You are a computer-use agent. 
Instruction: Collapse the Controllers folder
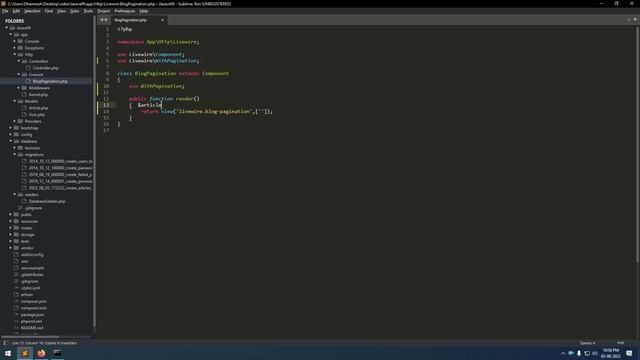[x=19, y=61]
